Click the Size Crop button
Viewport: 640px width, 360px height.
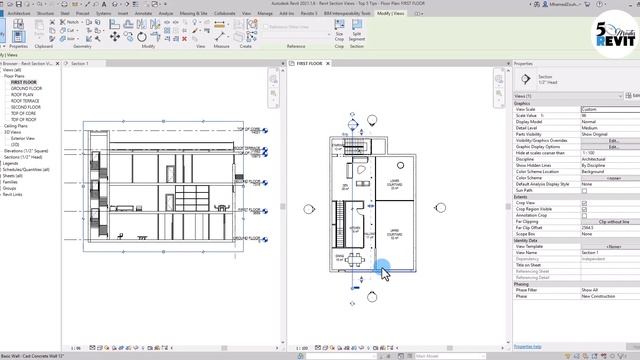[339, 30]
